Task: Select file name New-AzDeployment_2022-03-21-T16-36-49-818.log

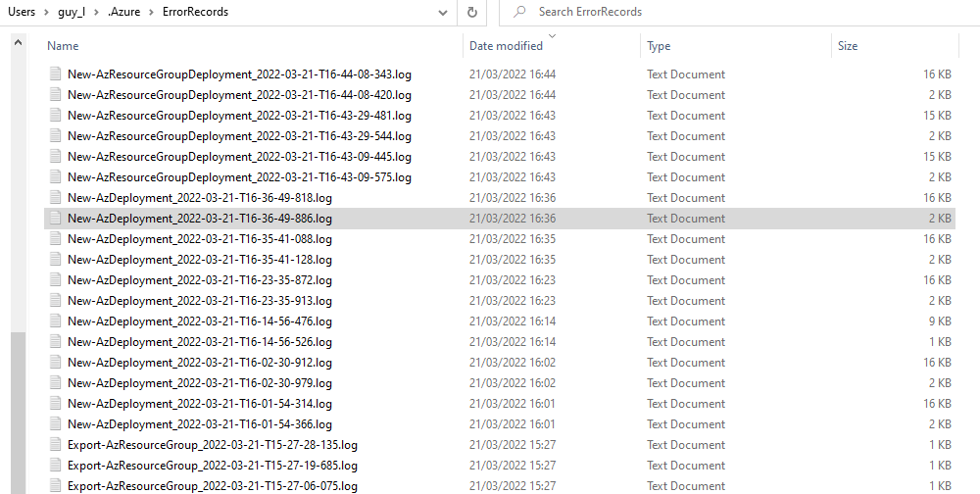Action: coord(200,198)
